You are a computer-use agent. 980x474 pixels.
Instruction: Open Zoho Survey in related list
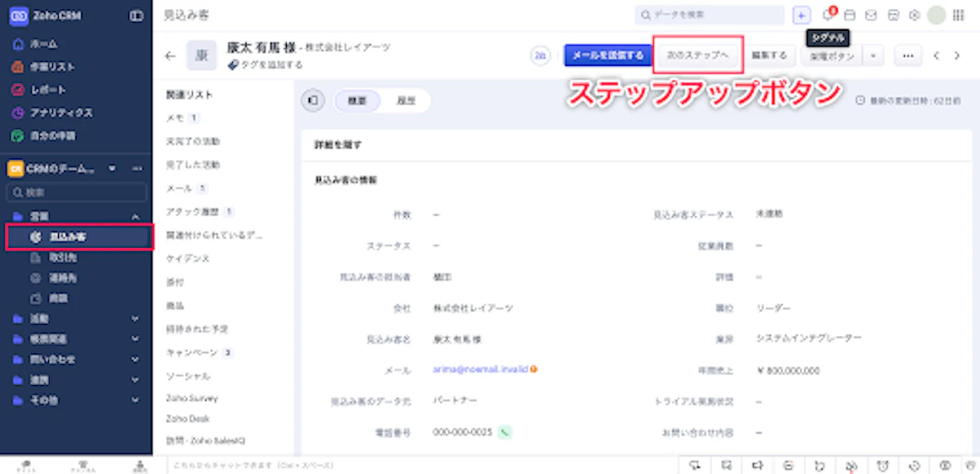(192, 398)
